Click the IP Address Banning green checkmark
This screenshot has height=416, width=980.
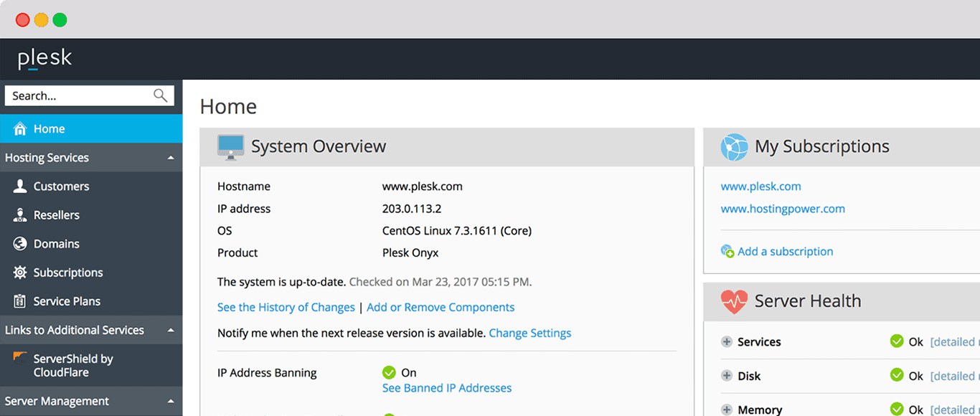[389, 372]
